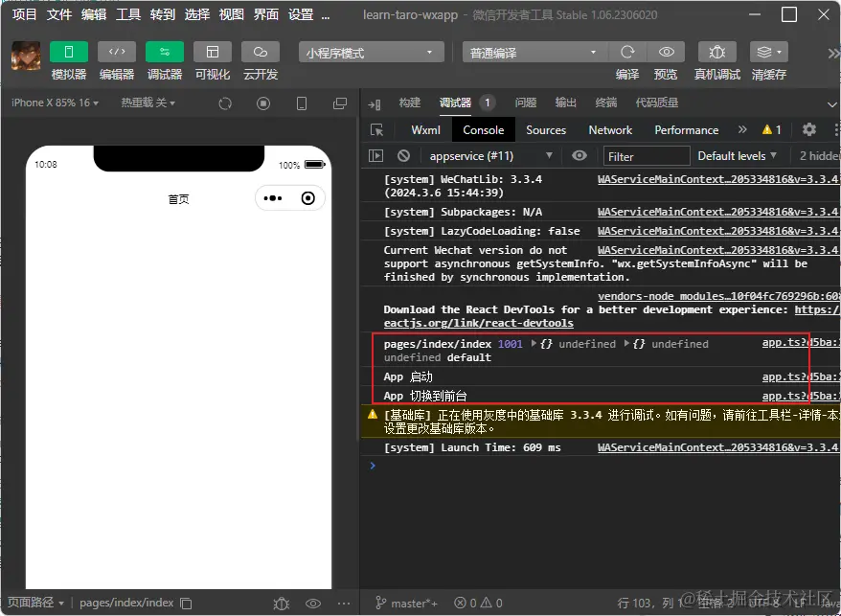Open app.ts link beside App 切换到前台
The image size is (841, 616).
click(x=802, y=396)
